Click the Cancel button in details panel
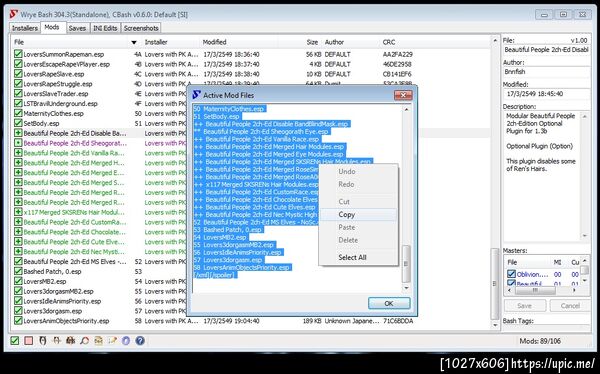Screen dimensions: 600x374 pyautogui.click(x=570, y=305)
